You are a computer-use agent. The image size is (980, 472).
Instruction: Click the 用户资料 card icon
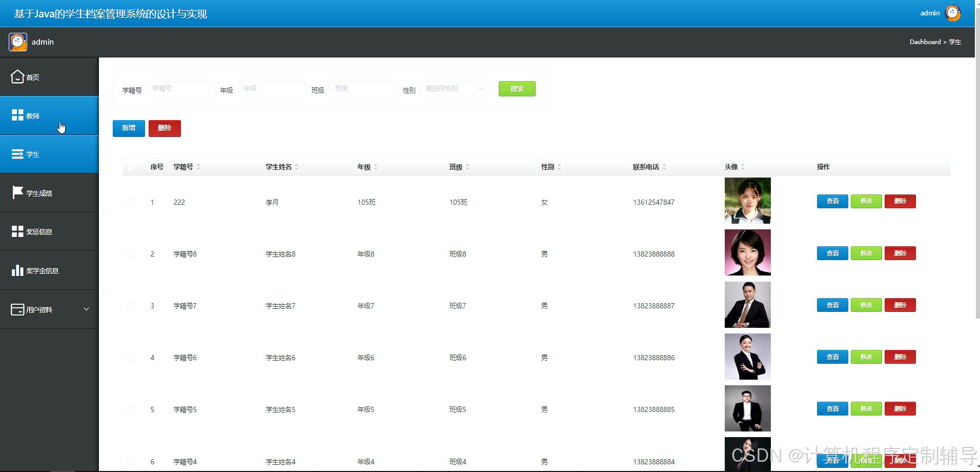pyautogui.click(x=17, y=309)
